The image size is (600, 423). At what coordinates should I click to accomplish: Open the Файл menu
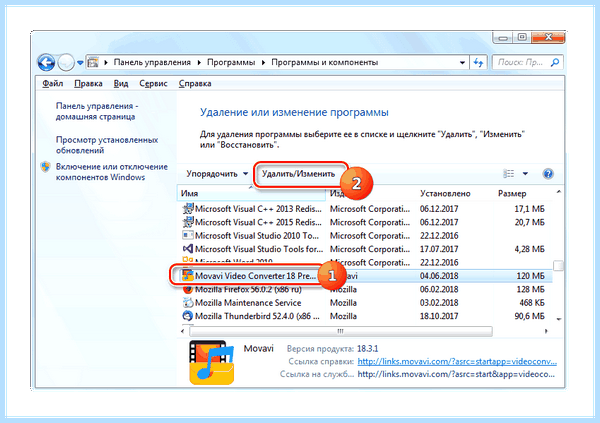coord(52,83)
